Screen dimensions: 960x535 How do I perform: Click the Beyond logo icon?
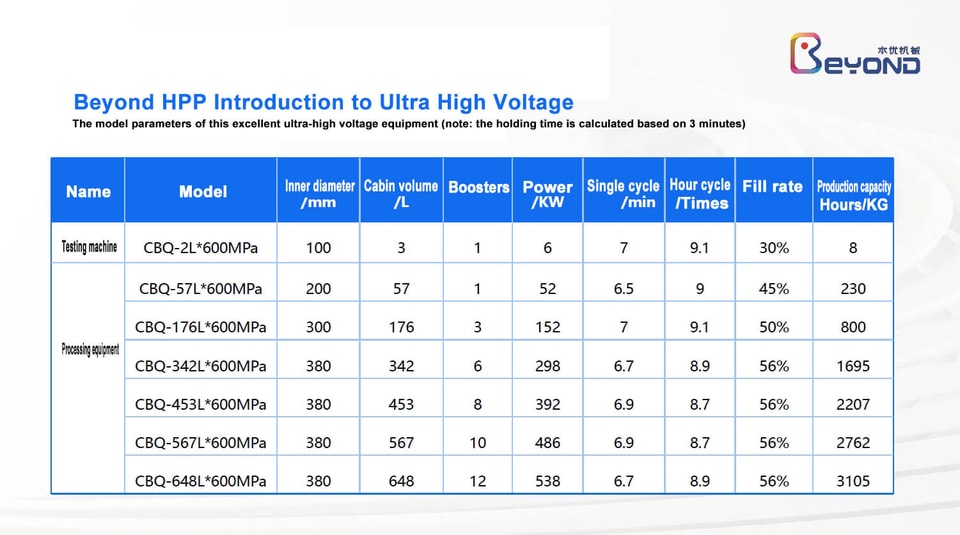[x=855, y=53]
